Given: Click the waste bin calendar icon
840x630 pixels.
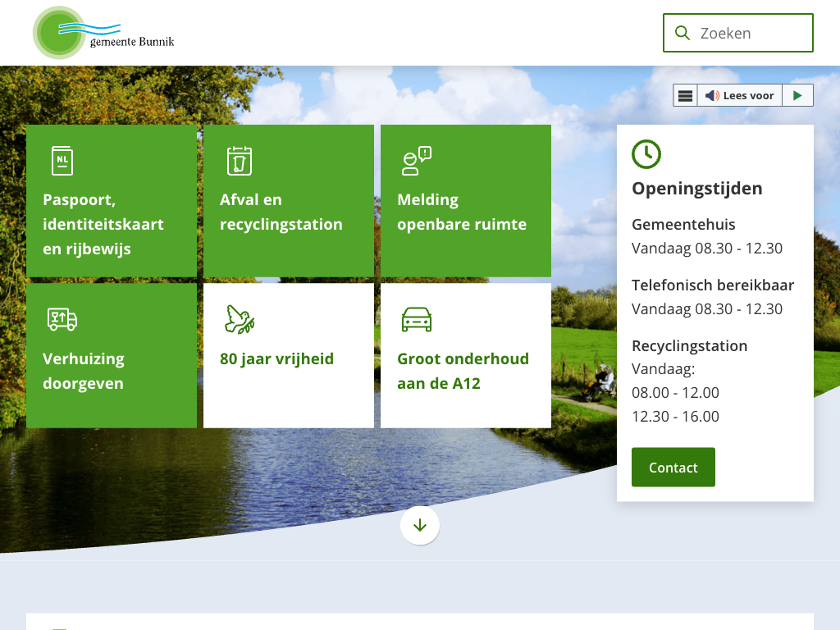Looking at the screenshot, I should coord(240,161).
